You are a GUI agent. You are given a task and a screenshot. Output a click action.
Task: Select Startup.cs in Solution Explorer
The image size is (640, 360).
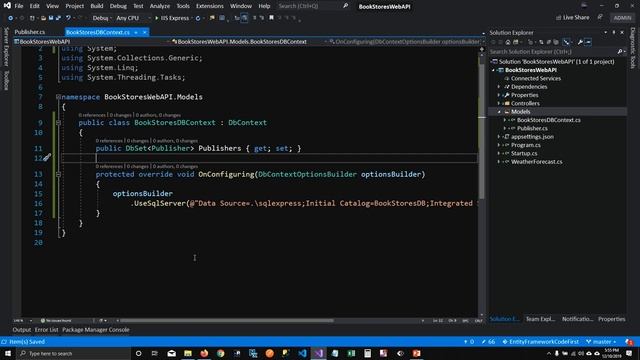coord(524,153)
